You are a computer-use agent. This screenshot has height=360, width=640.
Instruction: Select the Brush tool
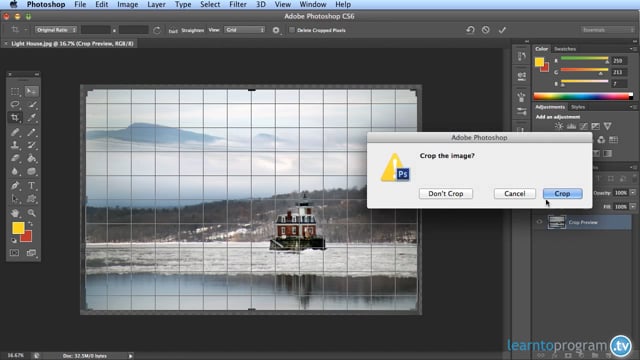[x=31, y=132]
